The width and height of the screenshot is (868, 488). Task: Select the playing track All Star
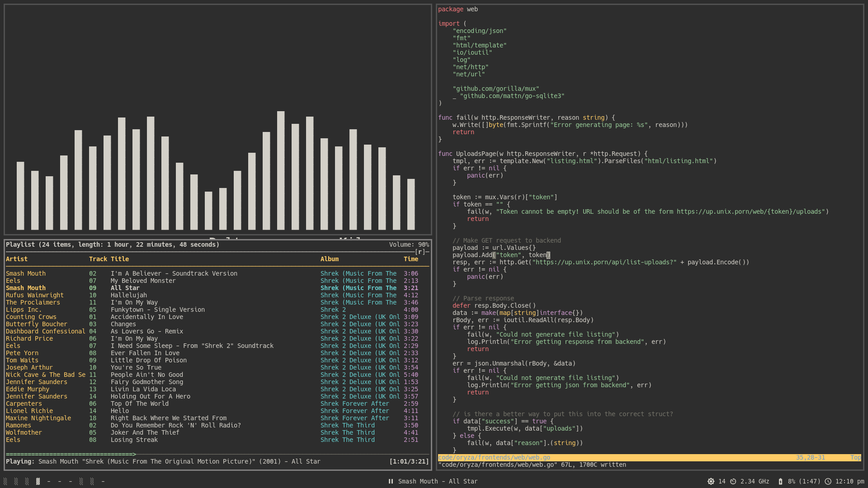click(125, 288)
